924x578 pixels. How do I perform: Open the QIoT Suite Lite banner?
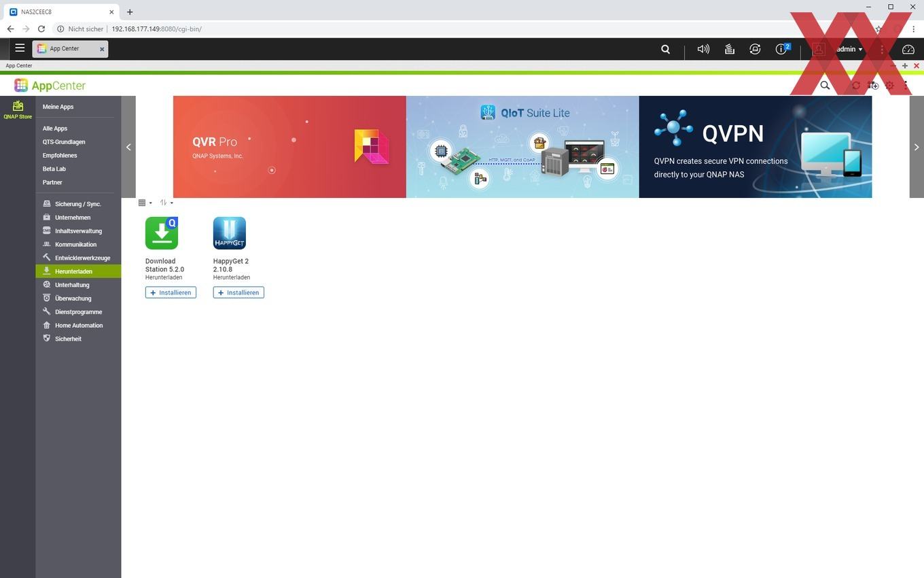(x=522, y=147)
